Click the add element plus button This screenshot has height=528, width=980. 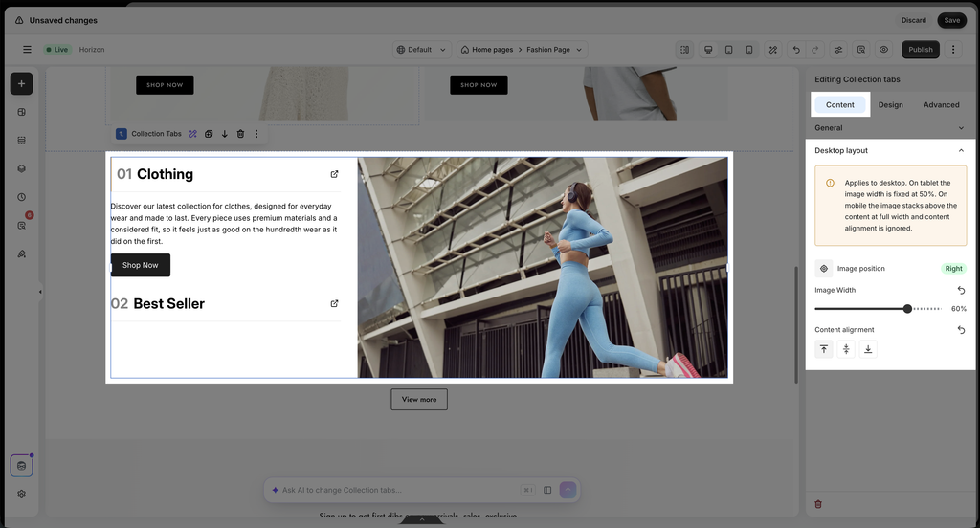coord(21,84)
